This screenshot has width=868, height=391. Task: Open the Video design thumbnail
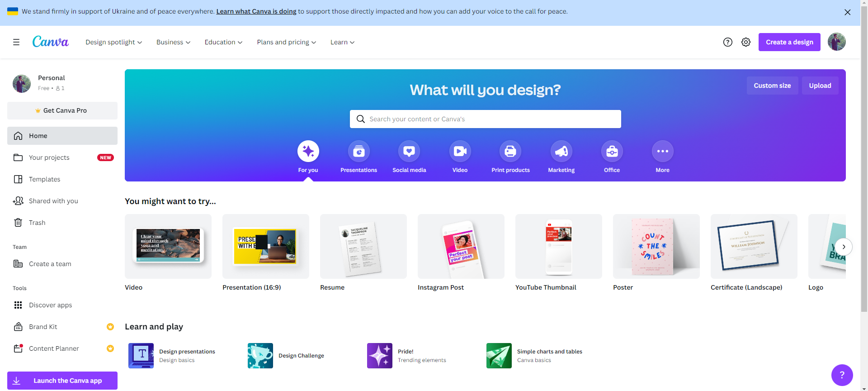pos(168,246)
